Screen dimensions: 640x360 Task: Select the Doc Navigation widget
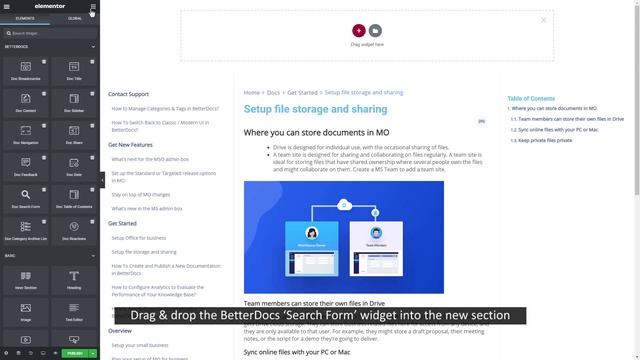click(26, 135)
